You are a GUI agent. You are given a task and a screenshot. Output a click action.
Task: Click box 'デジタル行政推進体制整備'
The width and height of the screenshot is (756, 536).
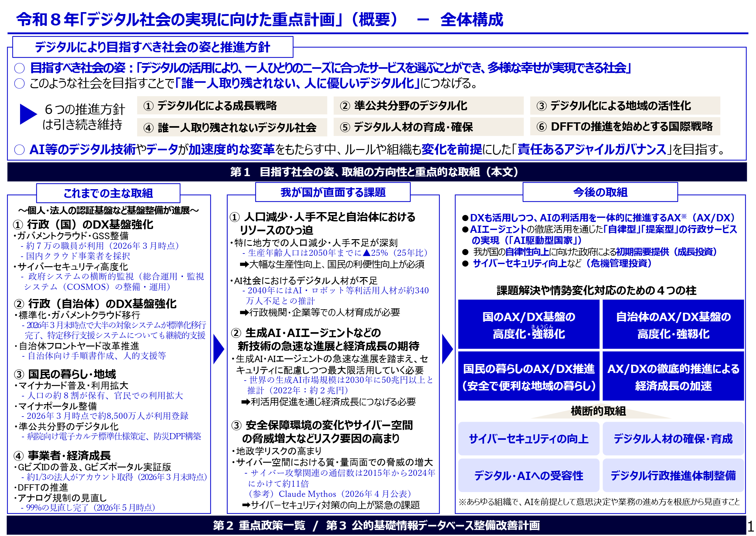click(x=673, y=476)
